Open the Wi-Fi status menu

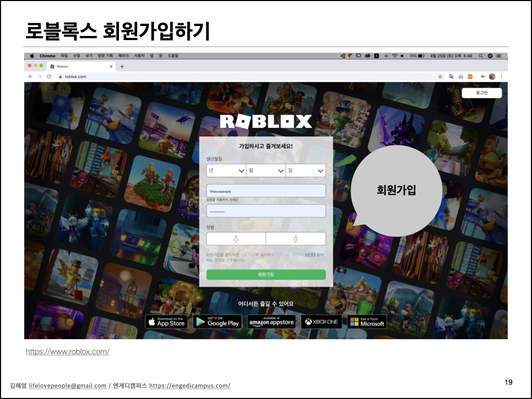[395, 56]
